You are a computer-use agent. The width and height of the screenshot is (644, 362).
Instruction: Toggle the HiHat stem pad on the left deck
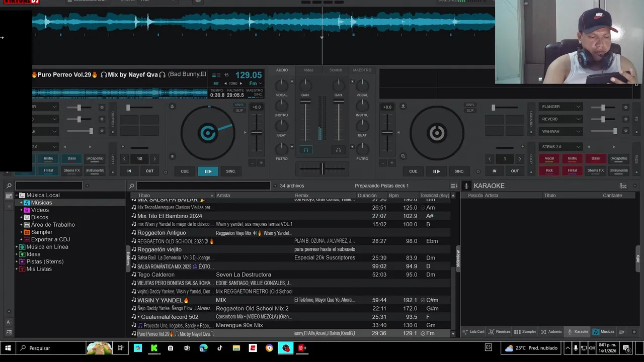[48, 170]
